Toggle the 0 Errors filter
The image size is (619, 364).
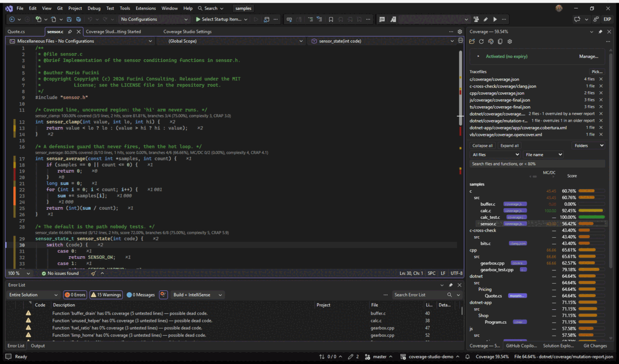coord(75,295)
